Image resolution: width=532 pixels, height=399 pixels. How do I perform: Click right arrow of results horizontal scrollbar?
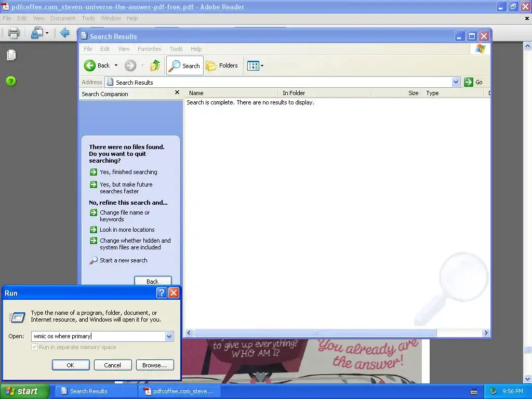coord(486,333)
